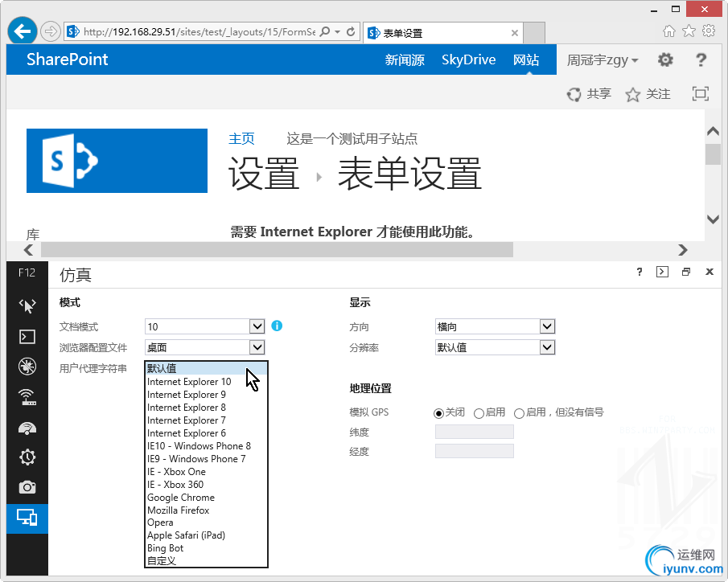The height and width of the screenshot is (582, 728).
Task: Choose Internet Explorer 7 user agent
Action: (206, 420)
